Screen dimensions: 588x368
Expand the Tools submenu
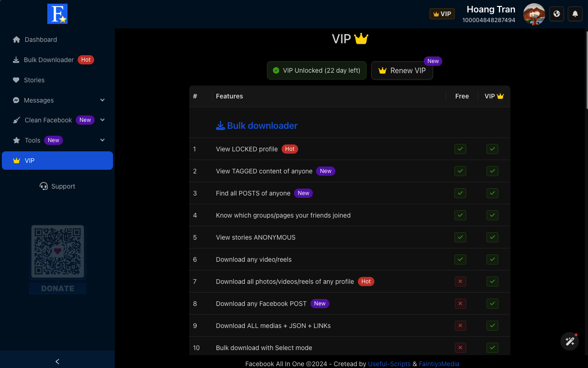pos(102,140)
